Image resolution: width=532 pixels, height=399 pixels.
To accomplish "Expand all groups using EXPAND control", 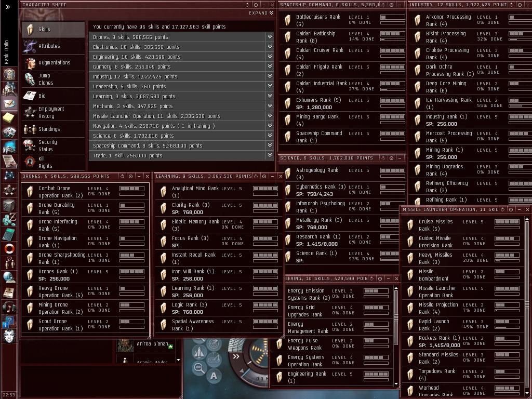I will point(261,13).
